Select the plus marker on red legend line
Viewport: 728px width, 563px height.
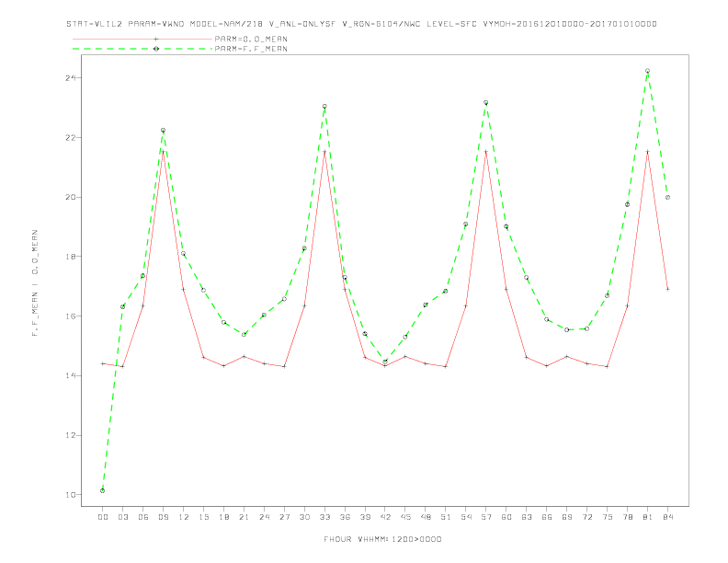[x=156, y=39]
